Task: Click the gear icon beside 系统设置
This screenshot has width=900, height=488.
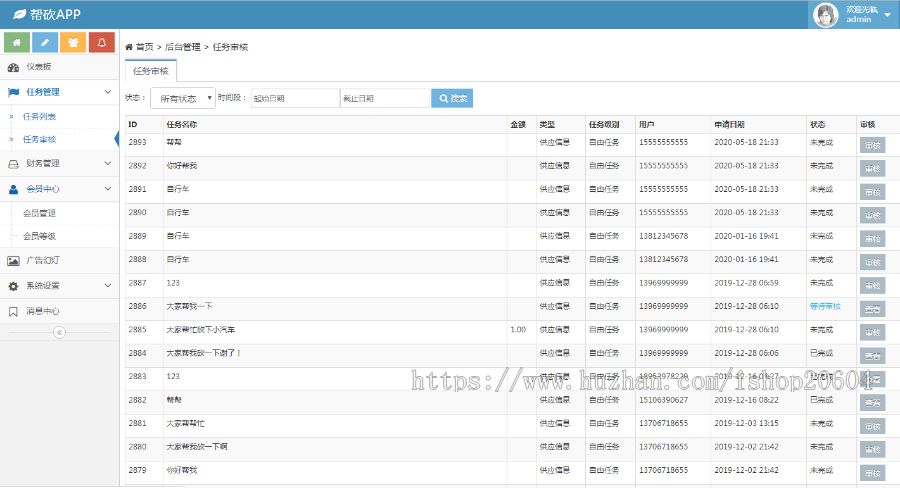Action: click(13, 286)
